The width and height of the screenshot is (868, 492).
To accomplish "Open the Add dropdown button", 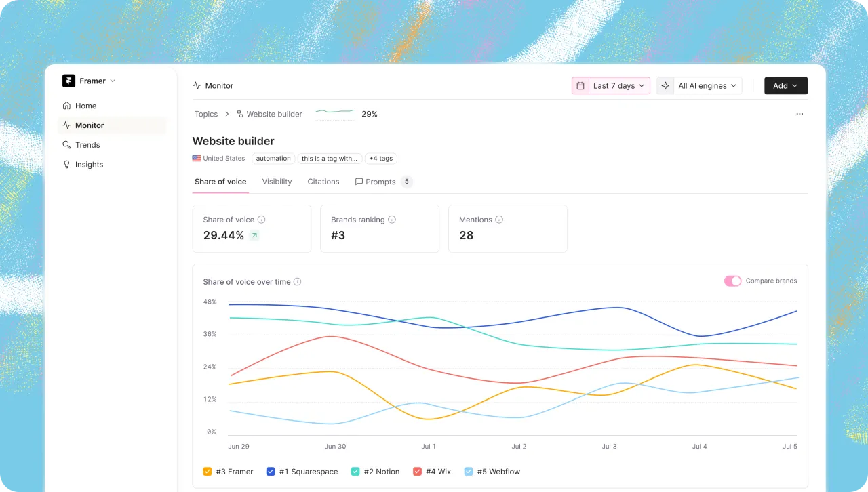I will tap(786, 86).
